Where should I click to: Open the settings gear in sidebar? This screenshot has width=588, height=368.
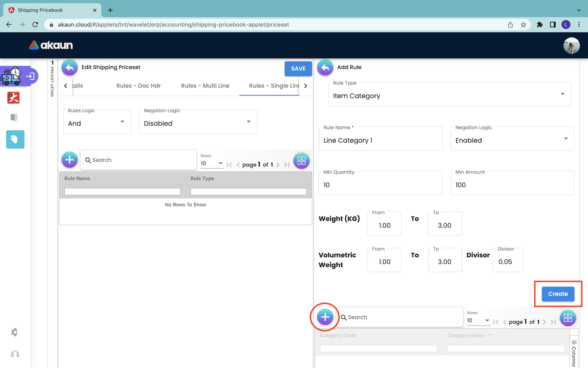(15, 332)
